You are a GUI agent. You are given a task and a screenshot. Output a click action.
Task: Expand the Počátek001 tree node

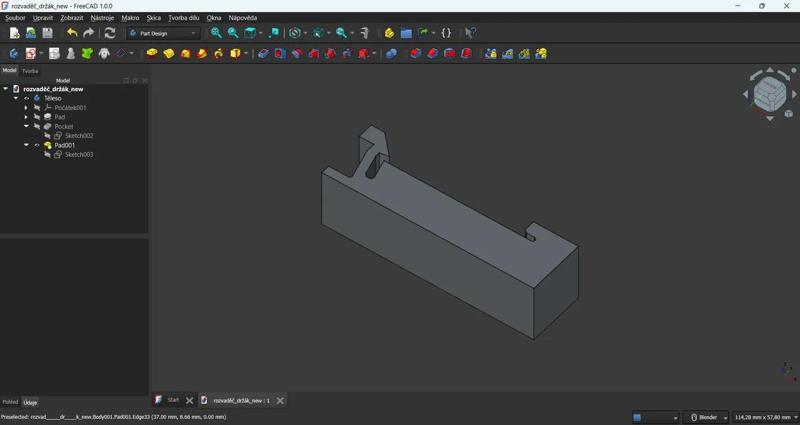point(26,108)
